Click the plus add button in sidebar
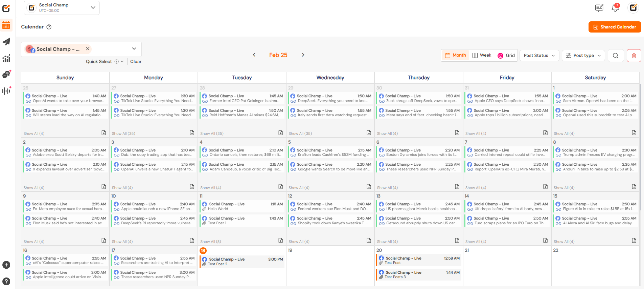Viewport: 644px width, 289px height. coord(6,265)
